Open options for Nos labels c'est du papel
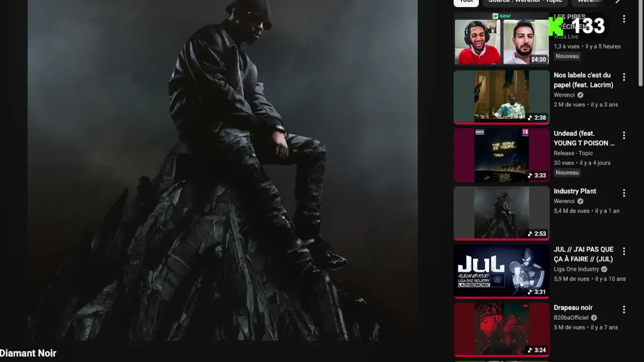 pos(624,77)
